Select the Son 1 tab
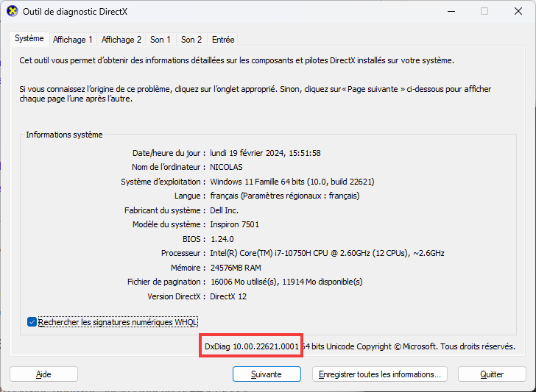The height and width of the screenshot is (392, 536). click(161, 40)
